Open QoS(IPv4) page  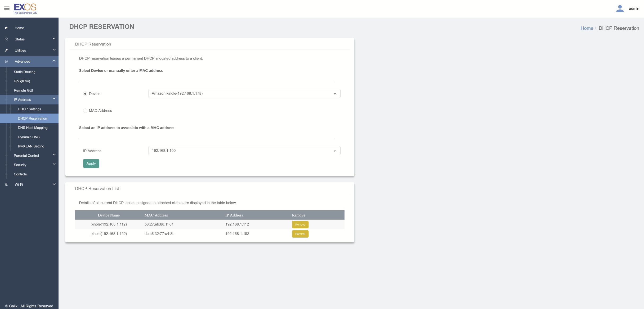point(22,81)
